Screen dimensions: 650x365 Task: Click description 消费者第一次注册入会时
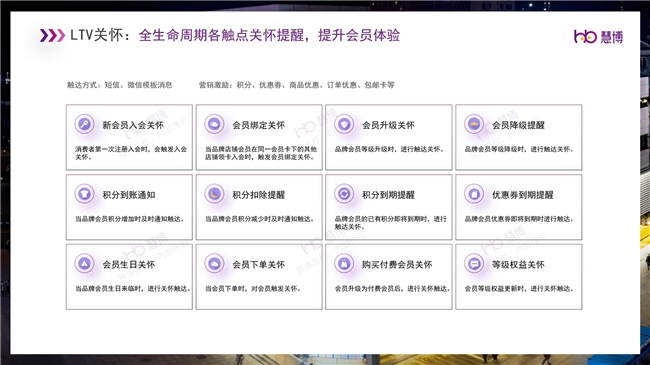pos(131,153)
